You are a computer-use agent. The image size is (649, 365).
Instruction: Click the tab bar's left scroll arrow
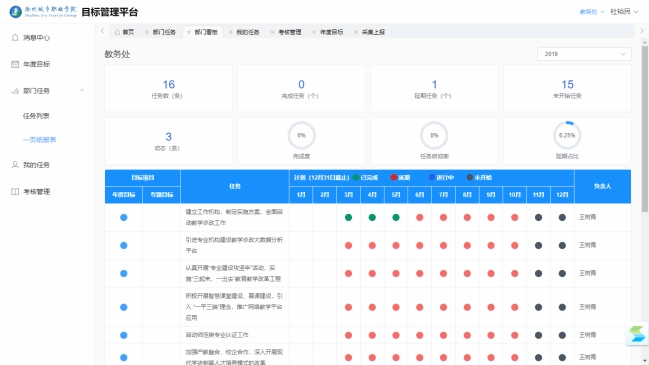[103, 31]
